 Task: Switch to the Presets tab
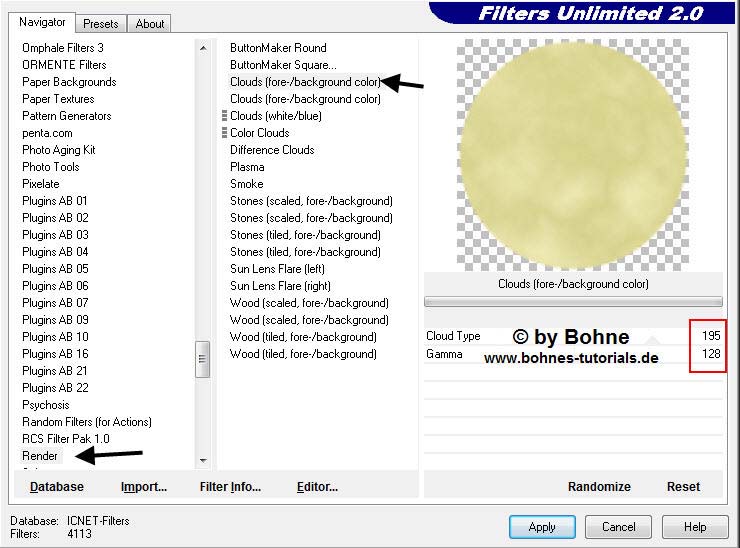point(101,23)
